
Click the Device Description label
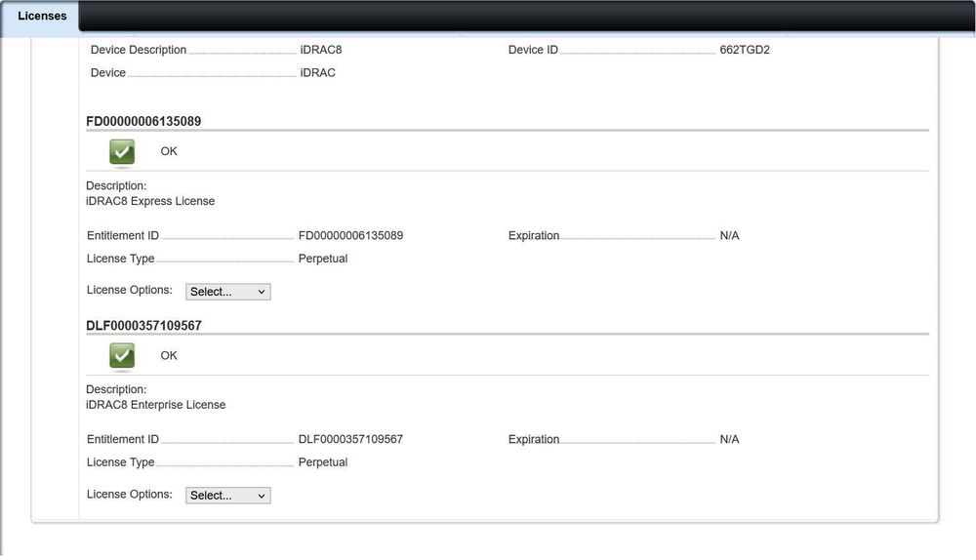point(139,50)
